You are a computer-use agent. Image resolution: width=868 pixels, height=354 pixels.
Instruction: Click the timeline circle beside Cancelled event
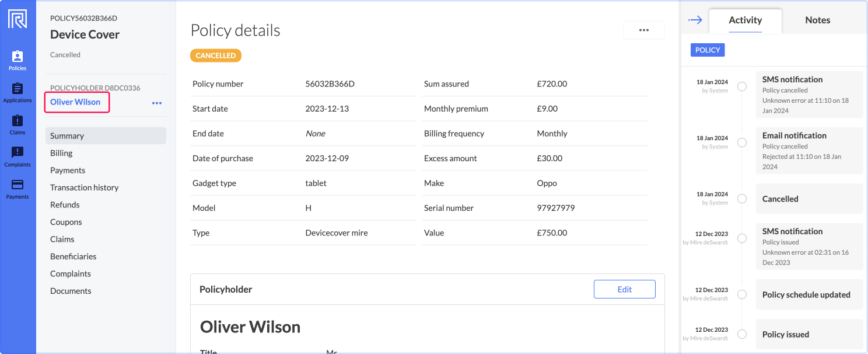coord(742,199)
